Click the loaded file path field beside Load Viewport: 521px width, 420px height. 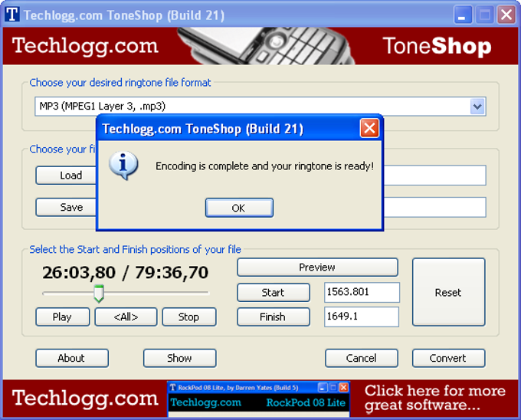click(434, 175)
